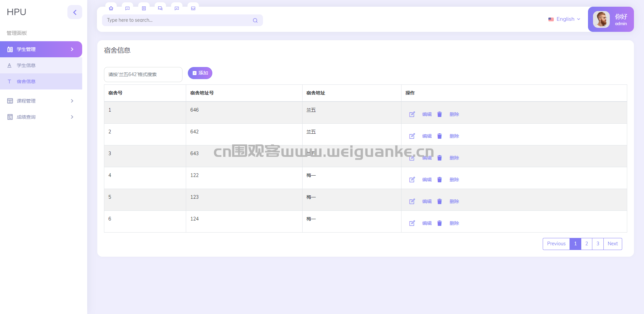Click the edit pencil icon for dormitory 122
The height and width of the screenshot is (314, 644).
tap(412, 180)
